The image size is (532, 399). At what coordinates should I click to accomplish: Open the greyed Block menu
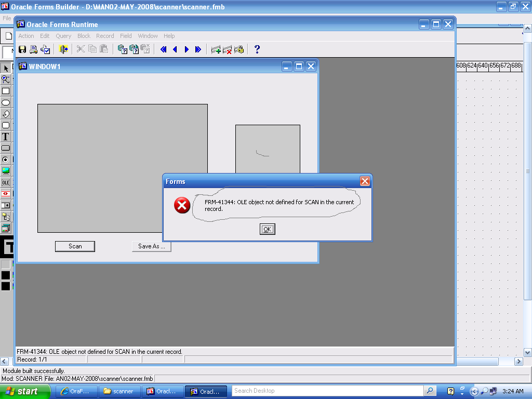click(x=84, y=36)
